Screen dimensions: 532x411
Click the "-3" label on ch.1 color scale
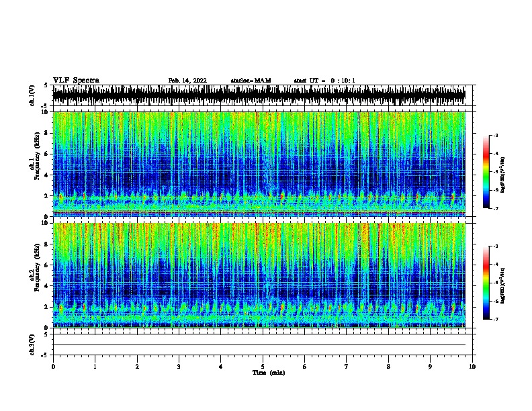pyautogui.click(x=496, y=135)
